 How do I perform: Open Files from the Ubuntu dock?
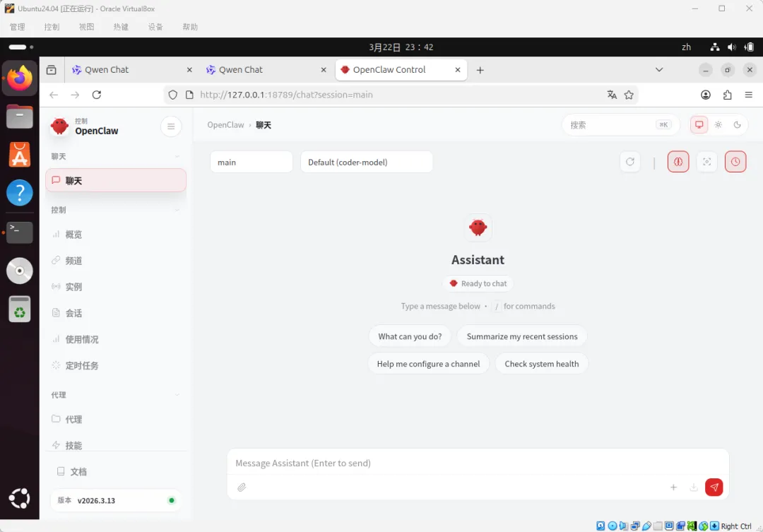pyautogui.click(x=20, y=117)
